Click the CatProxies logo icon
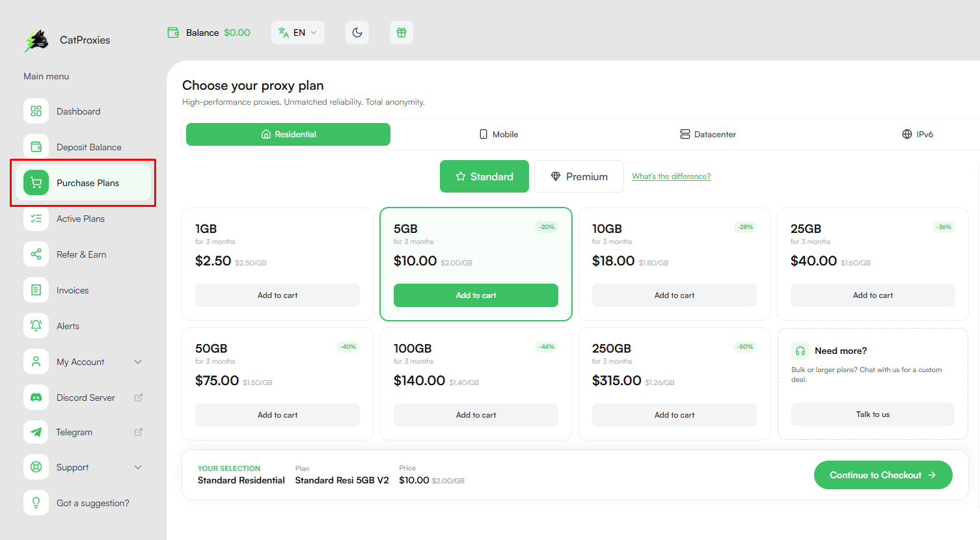The image size is (980, 540). tap(36, 40)
